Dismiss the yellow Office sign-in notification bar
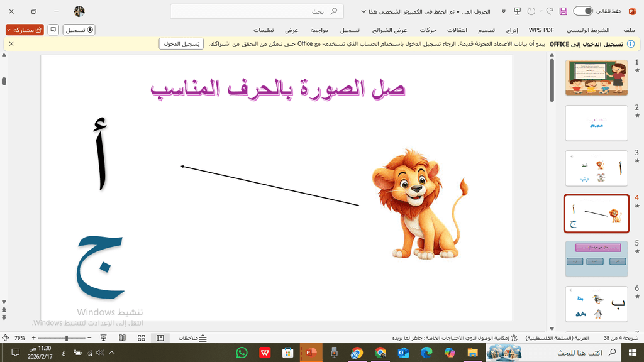 pos(11,44)
